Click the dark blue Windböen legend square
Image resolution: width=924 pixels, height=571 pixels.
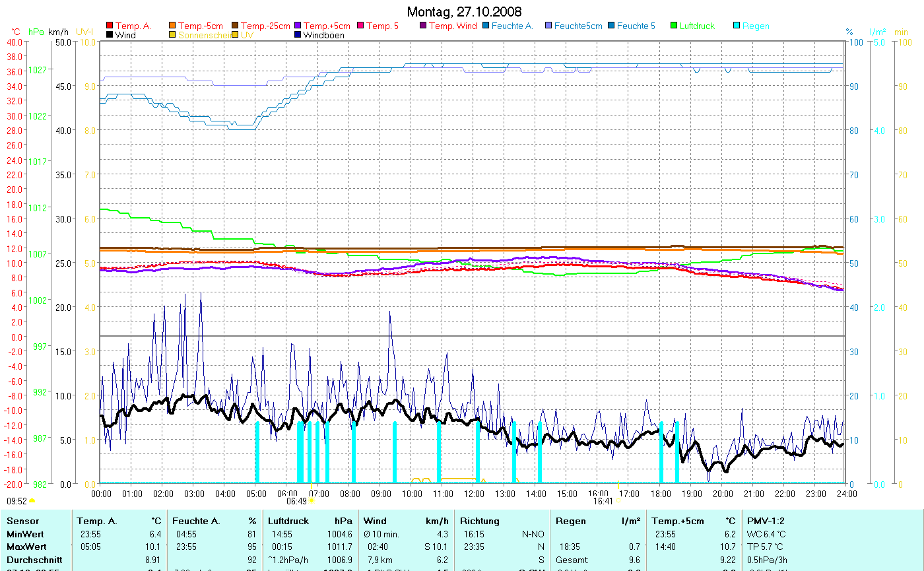tap(298, 35)
